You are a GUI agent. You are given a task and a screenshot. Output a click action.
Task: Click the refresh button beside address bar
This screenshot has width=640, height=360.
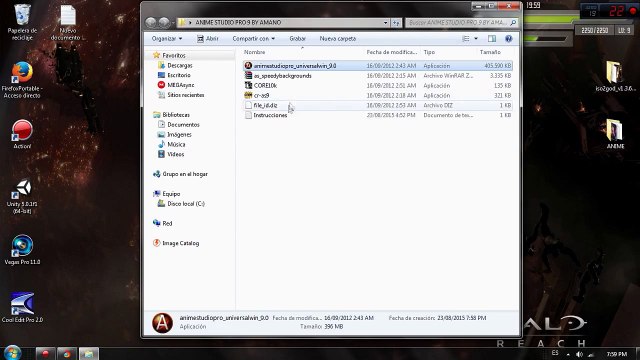pos(396,22)
